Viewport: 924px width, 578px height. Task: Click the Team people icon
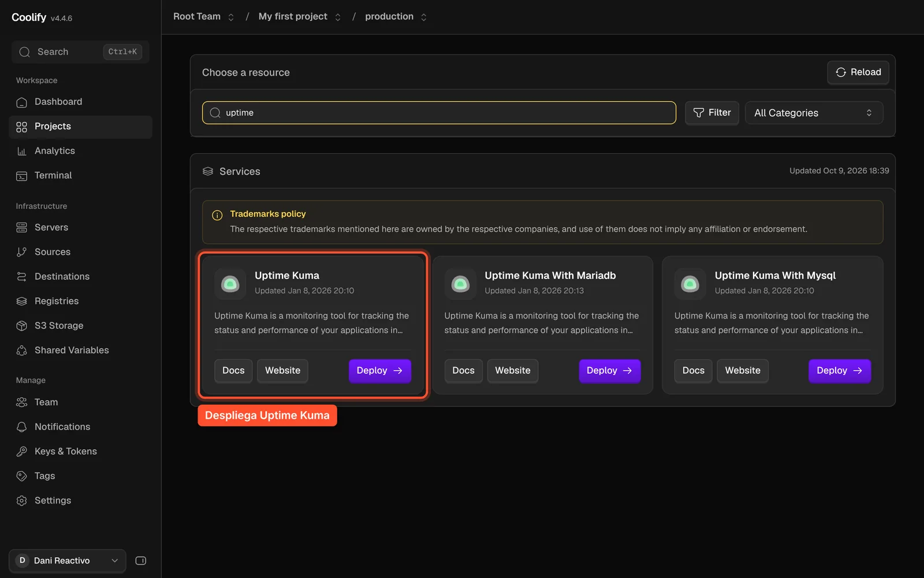(21, 402)
